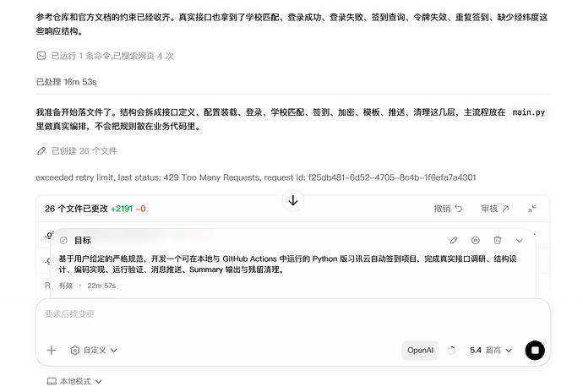Collapse the changed files panel

click(x=531, y=209)
